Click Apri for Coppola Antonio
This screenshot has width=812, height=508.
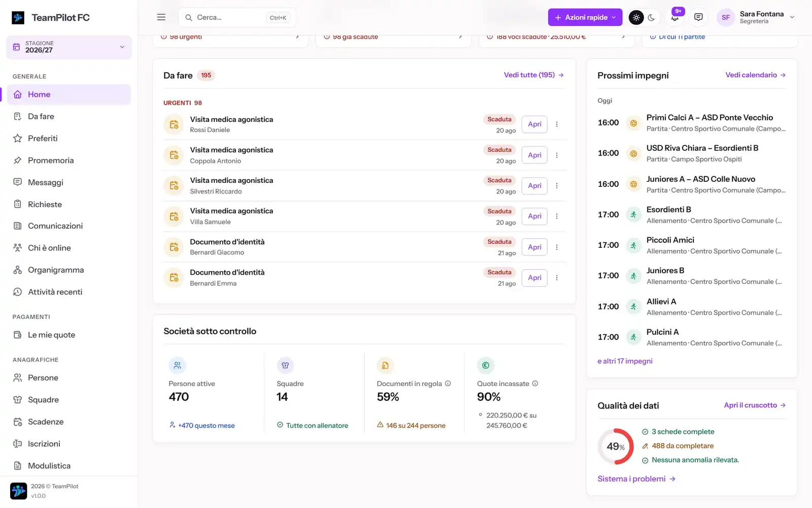(x=534, y=155)
